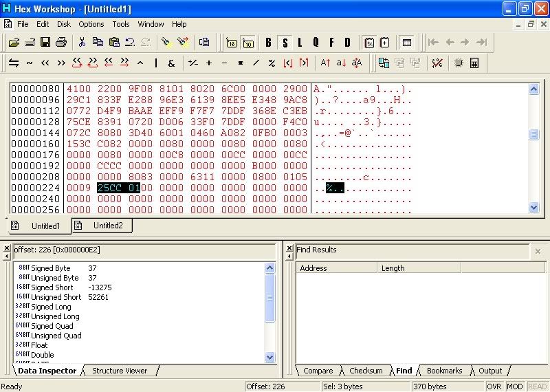The height and width of the screenshot is (392, 550).
Task: Click the Cut (scissors) icon
Action: point(82,43)
